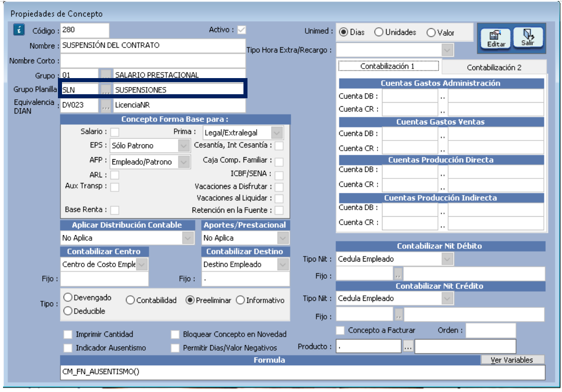Expand Tipo Hora Extra/Recargo dropdown
The image size is (562, 392).
tap(447, 50)
